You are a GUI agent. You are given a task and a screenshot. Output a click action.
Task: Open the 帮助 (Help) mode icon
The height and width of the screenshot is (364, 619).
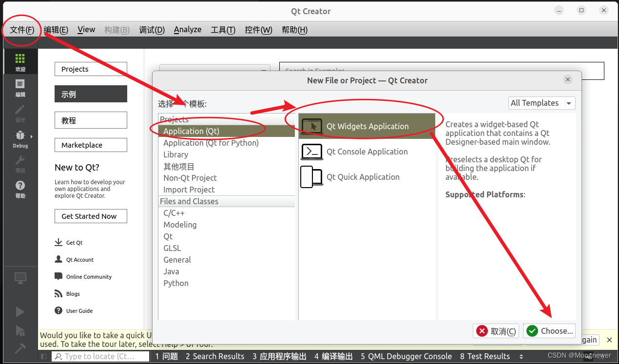(x=20, y=188)
